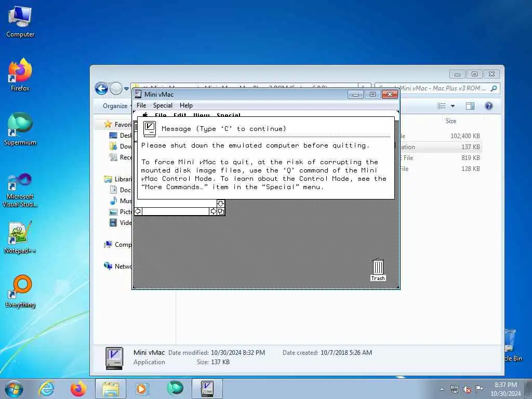Click the Apple menu in emulated Mac
The width and height of the screenshot is (532, 399).
pyautogui.click(x=145, y=115)
